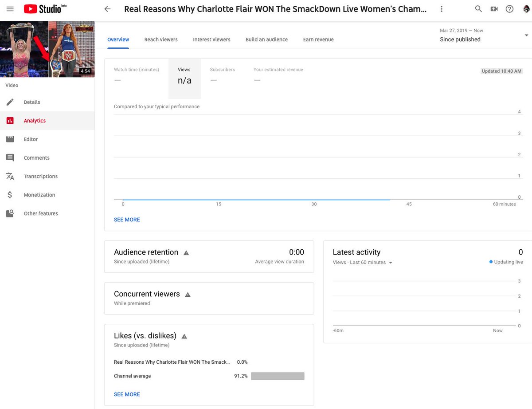
Task: Click the Transcriptions translate icon
Action: [x=10, y=177]
